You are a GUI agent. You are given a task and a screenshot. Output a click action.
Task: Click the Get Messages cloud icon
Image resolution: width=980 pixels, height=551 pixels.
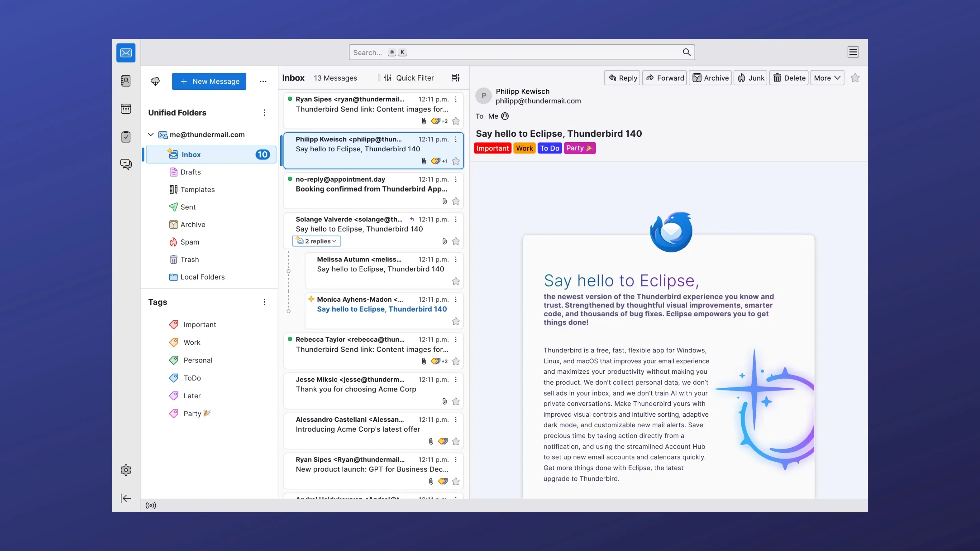[x=155, y=81]
